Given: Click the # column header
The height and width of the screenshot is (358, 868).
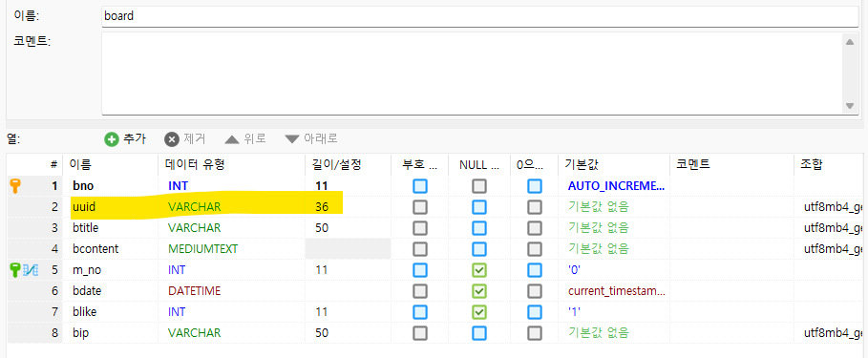Looking at the screenshot, I should [x=35, y=164].
